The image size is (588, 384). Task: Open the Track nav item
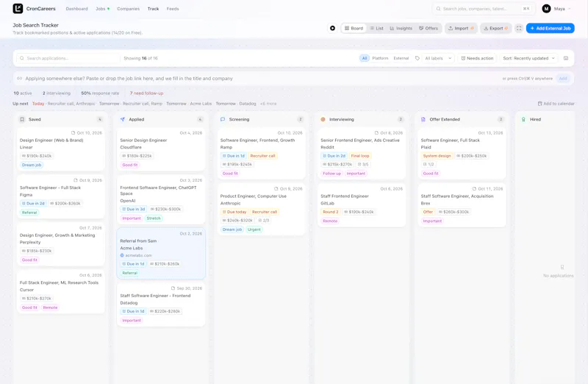(153, 9)
